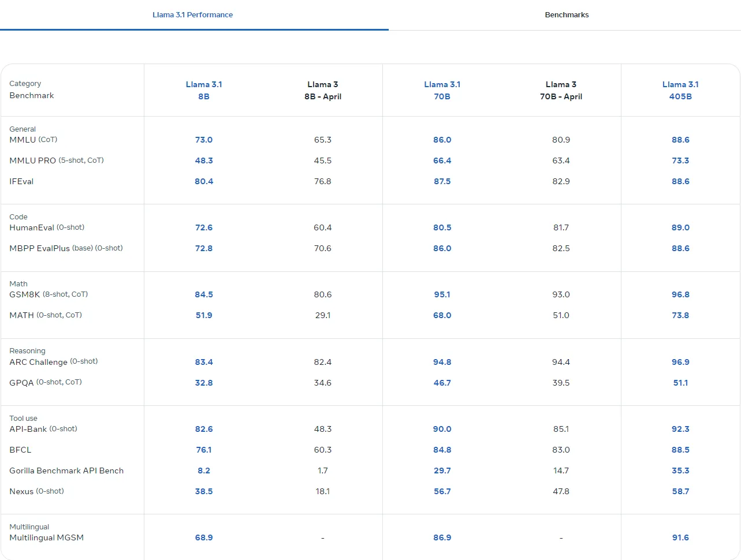Click the 87.5 IFEval score
The image size is (741, 560).
pos(442,181)
